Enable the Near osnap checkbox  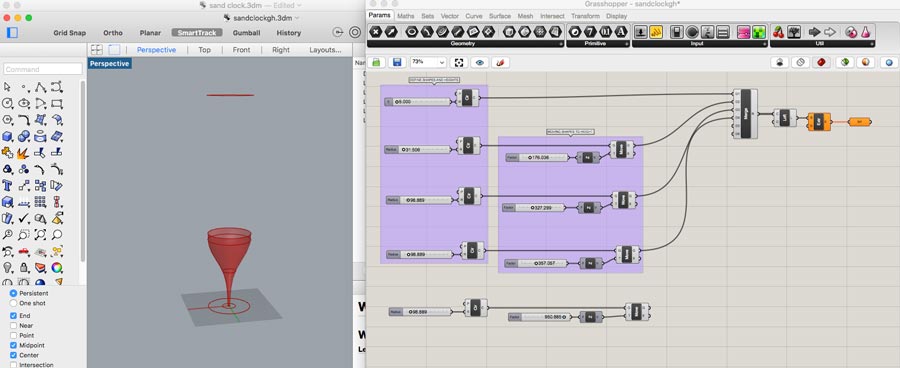tap(13, 326)
